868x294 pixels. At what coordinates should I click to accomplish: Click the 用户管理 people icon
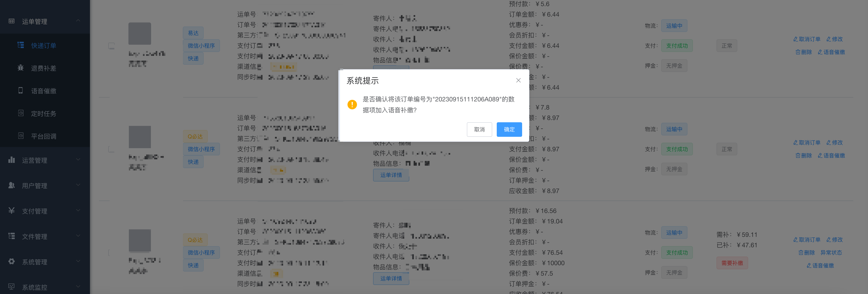pos(12,185)
